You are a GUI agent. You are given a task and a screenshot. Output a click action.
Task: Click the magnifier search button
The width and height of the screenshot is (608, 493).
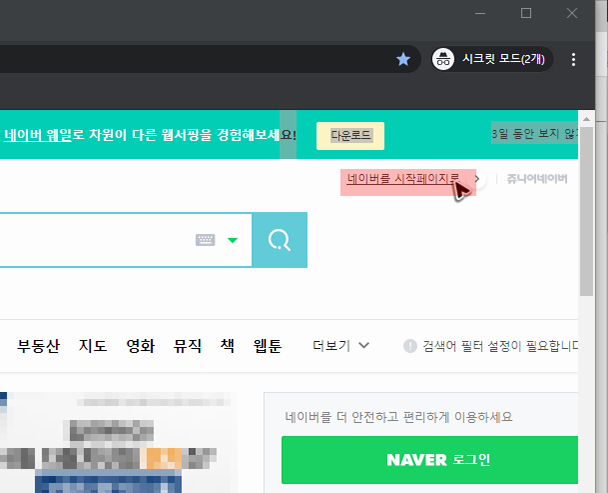[280, 240]
